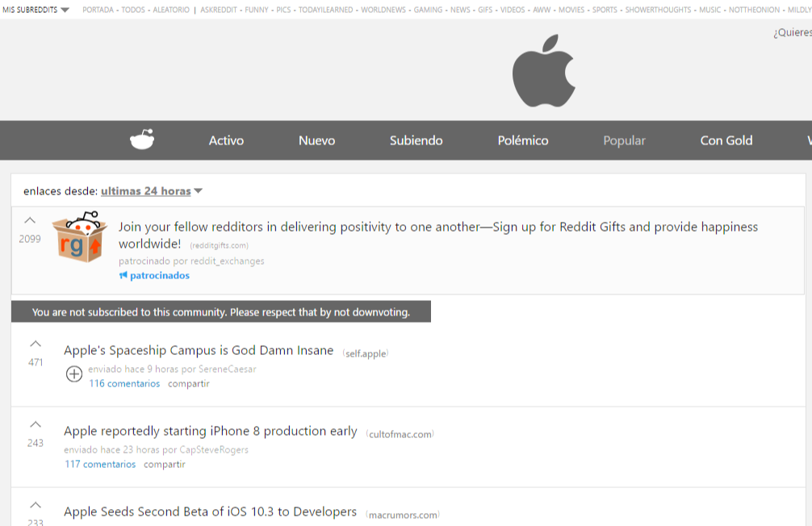Viewport: 812px width, 526px height.
Task: Open iOS 10.3 Second Beta post title
Action: point(210,512)
